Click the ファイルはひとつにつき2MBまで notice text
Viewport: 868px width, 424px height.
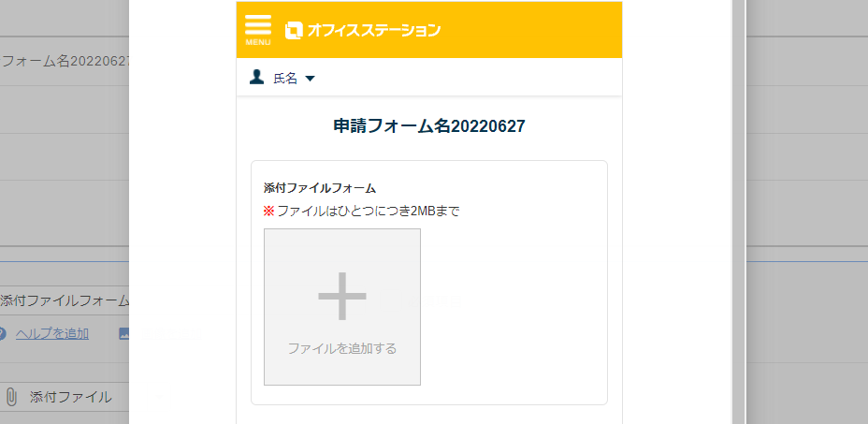pos(369,212)
